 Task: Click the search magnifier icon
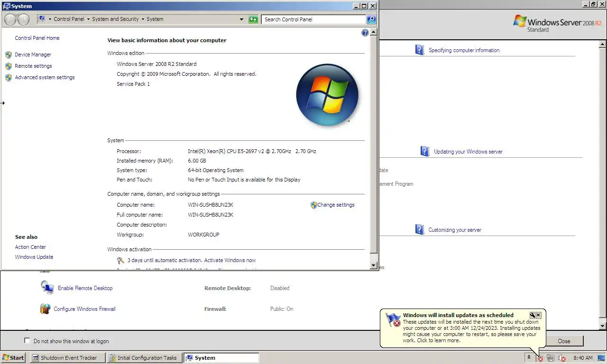click(x=371, y=19)
